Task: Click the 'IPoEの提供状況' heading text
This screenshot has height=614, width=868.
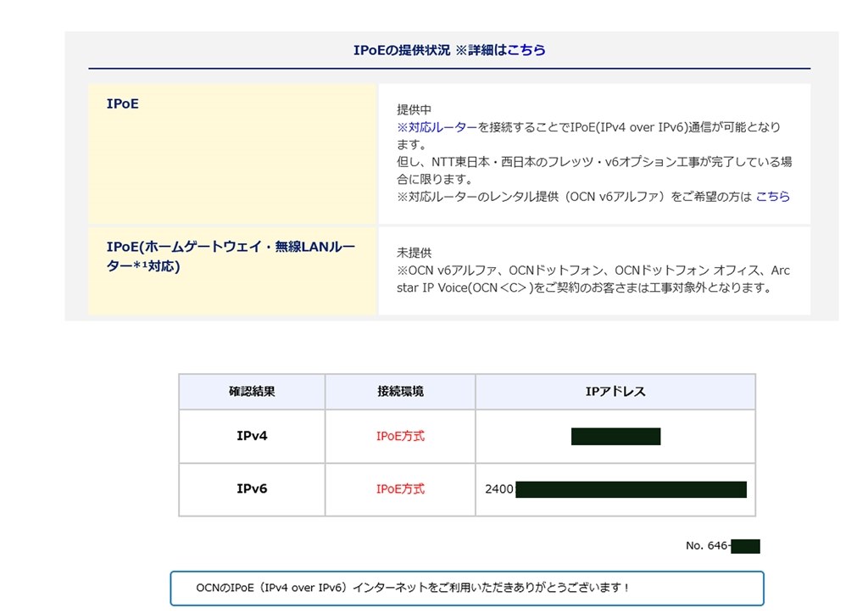Action: pos(402,50)
